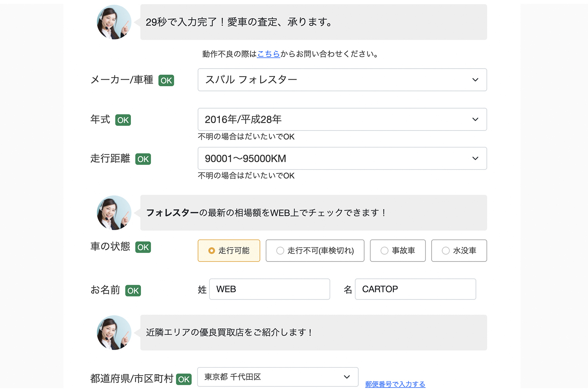Select the 事故車 radio option
The width and height of the screenshot is (588, 392).
398,250
